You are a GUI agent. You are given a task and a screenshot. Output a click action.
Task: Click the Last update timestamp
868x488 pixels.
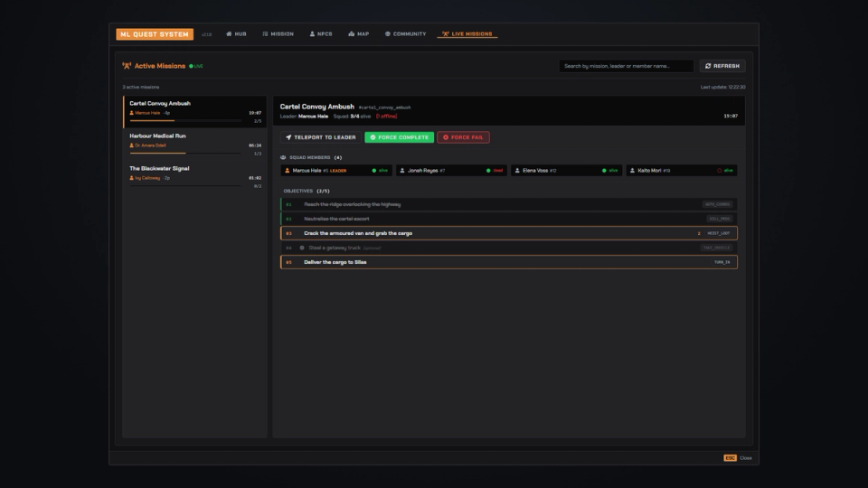click(x=722, y=87)
